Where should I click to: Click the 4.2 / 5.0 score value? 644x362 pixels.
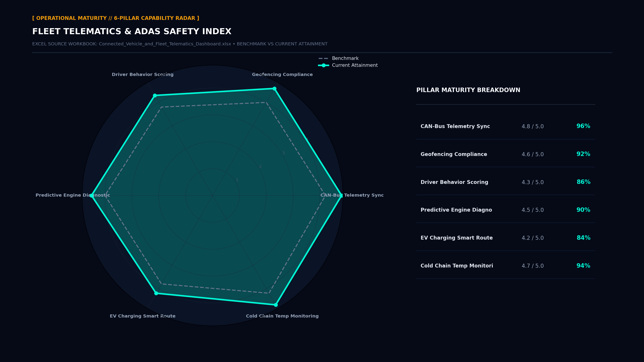[x=533, y=238]
